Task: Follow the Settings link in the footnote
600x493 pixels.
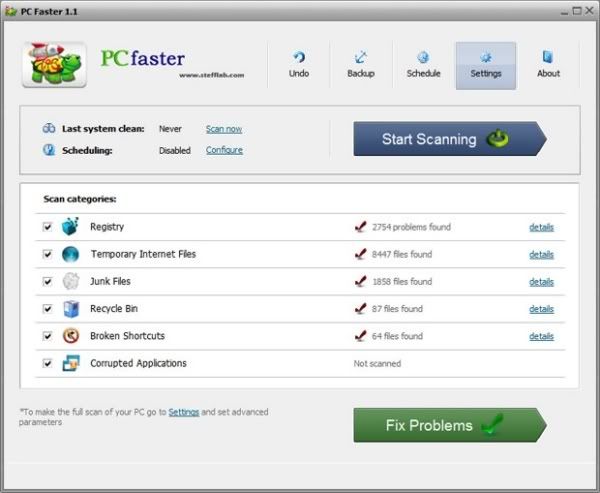Action: tap(184, 412)
